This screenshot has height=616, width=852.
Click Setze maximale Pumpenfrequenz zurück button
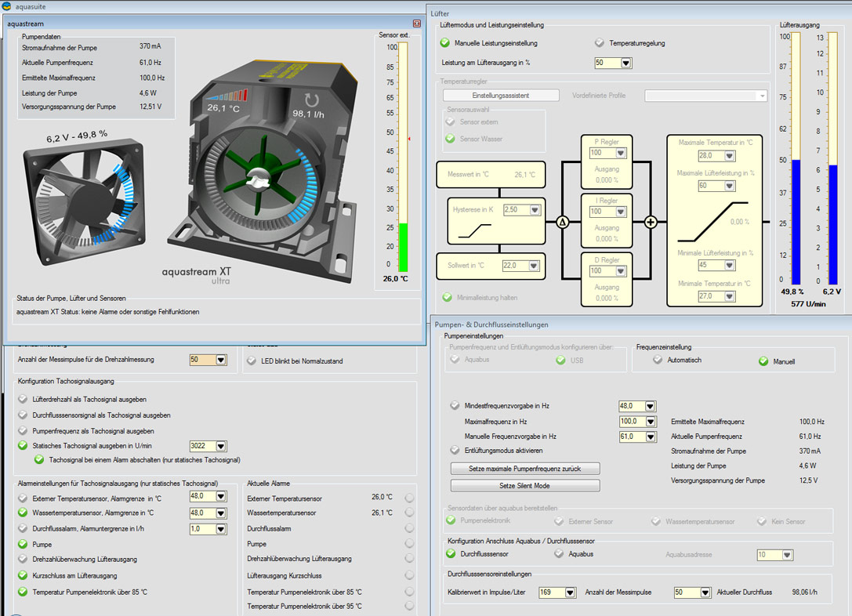525,468
